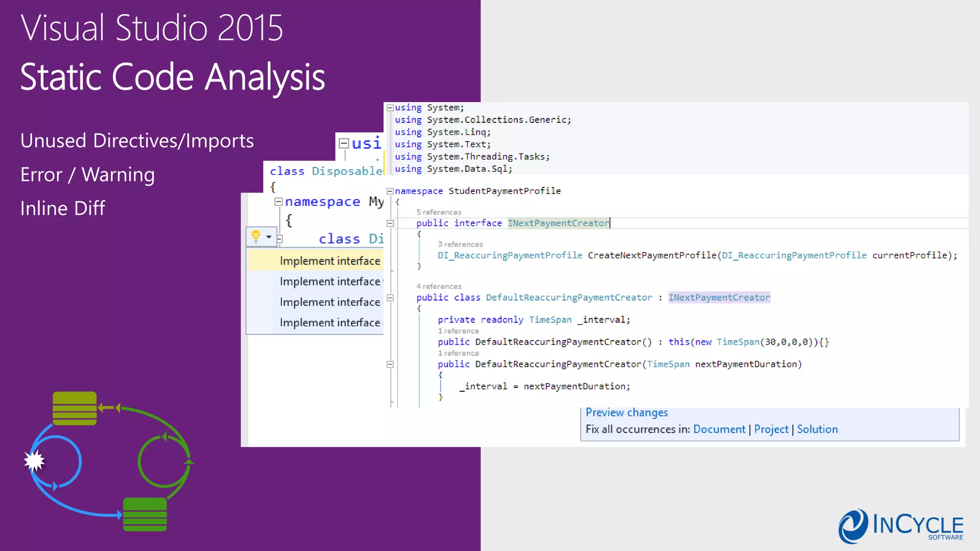Collapse the using directives block
Image resolution: width=980 pixels, height=551 pixels.
(x=390, y=108)
